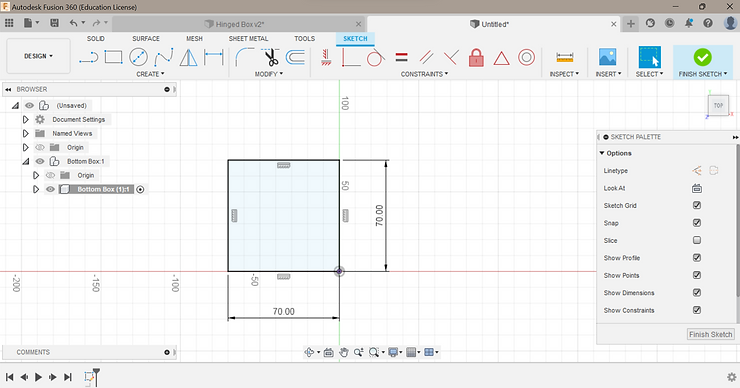Image resolution: width=740 pixels, height=388 pixels.
Task: Toggle visibility of Bottom Box (1):1
Action: [50, 189]
